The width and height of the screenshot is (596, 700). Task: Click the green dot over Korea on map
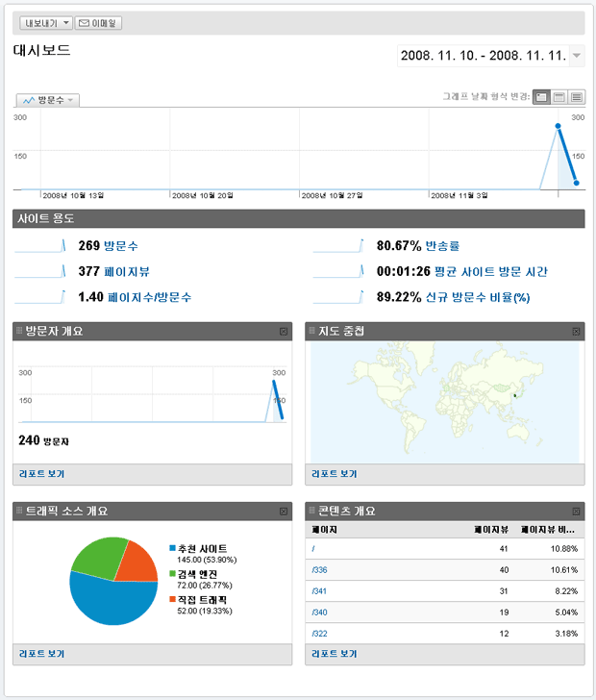click(514, 395)
